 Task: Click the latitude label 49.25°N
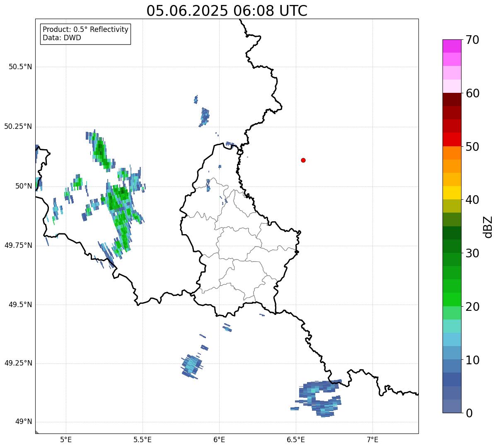pyautogui.click(x=18, y=363)
